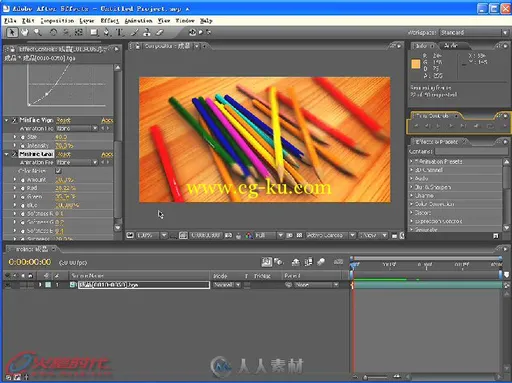512x383 pixels.
Task: Toggle stopwatch for Red property
Action: click(x=23, y=188)
